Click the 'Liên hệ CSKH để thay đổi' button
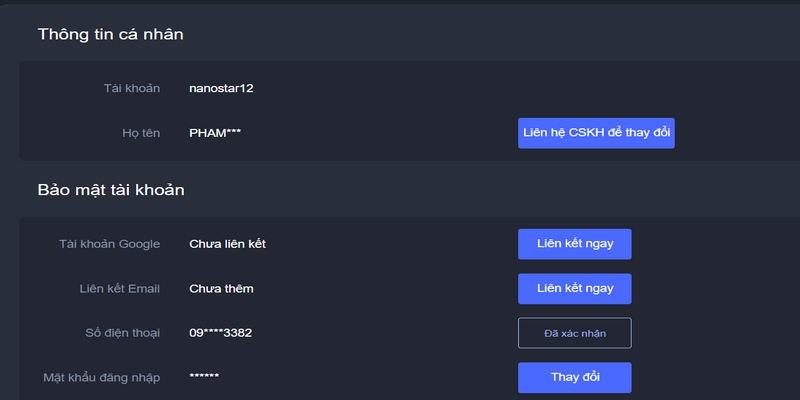Image resolution: width=800 pixels, height=400 pixels. [596, 133]
